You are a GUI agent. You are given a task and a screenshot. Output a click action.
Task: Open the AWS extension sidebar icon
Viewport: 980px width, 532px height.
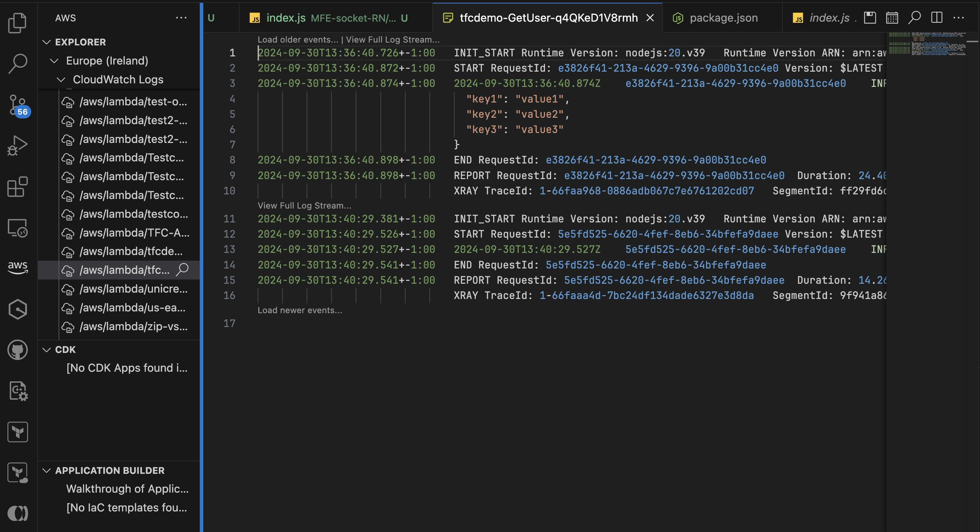[17, 268]
